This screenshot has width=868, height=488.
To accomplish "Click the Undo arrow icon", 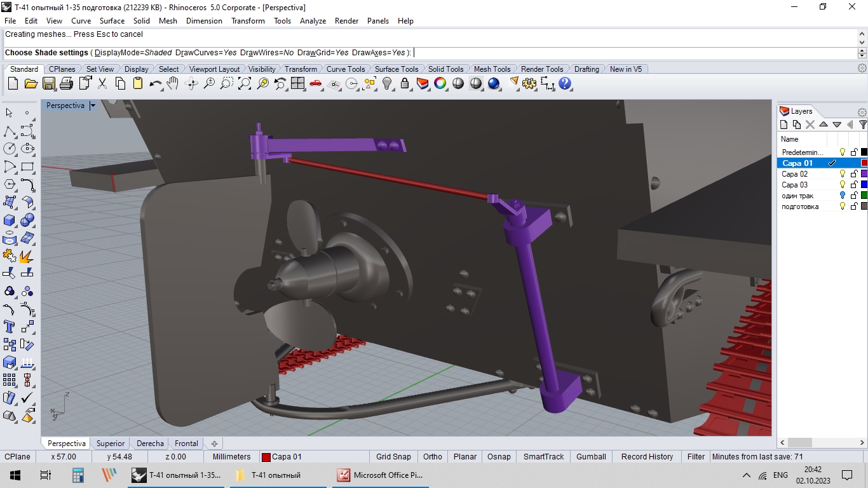I will [156, 83].
